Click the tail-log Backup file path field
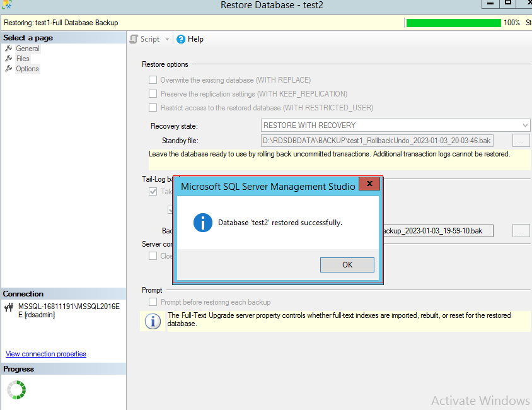This screenshot has width=532, height=410. click(x=437, y=231)
